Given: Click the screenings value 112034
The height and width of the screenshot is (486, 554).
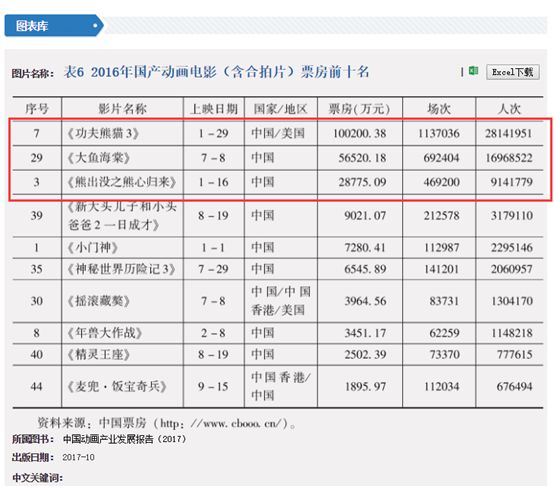Looking at the screenshot, I should [442, 386].
